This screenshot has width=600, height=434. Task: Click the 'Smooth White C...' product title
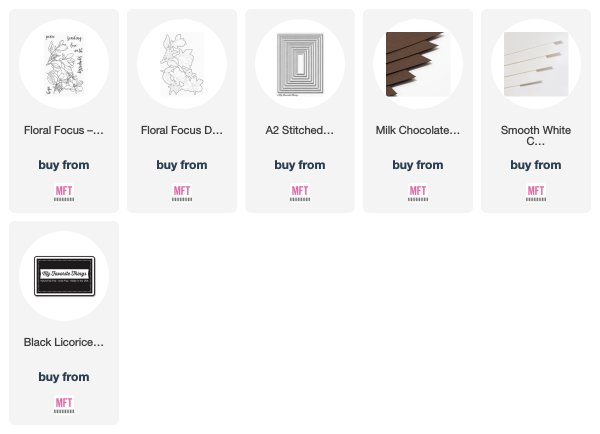pyautogui.click(x=536, y=135)
